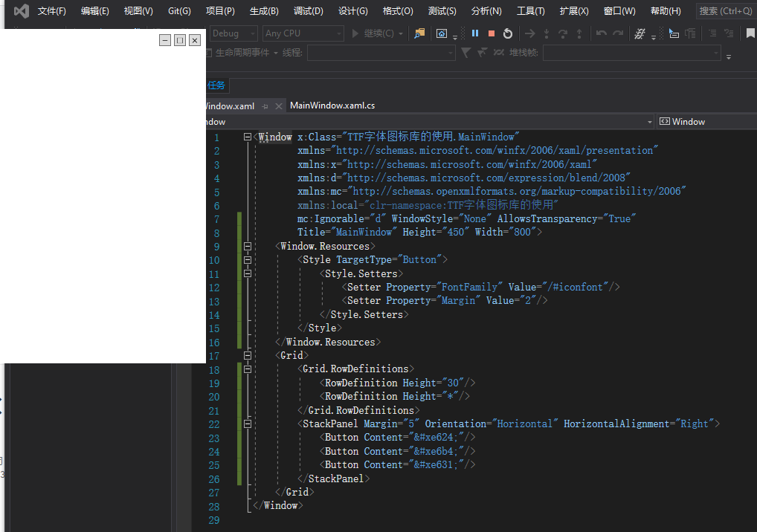Open the 分析(N) menu

pos(486,11)
